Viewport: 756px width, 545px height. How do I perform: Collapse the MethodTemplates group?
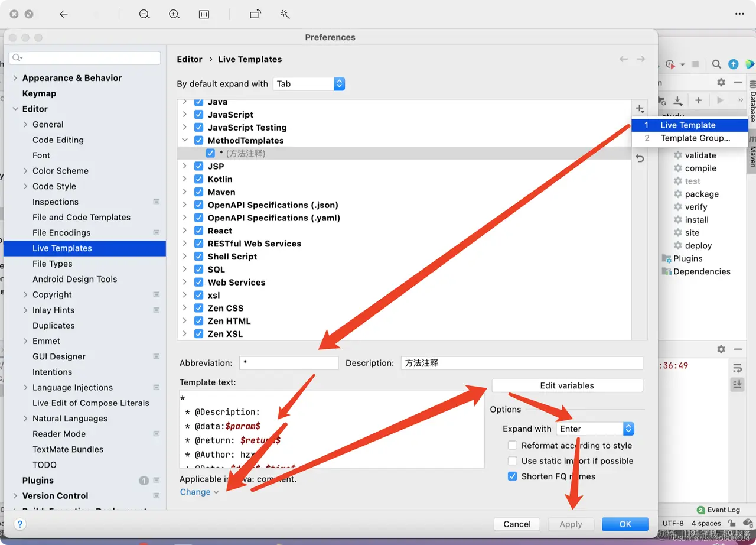click(185, 141)
